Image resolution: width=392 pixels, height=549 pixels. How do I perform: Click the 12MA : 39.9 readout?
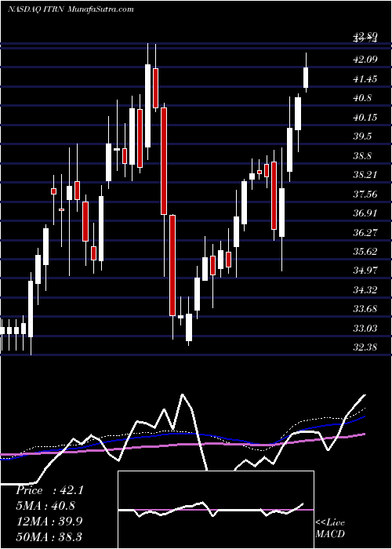(49, 522)
